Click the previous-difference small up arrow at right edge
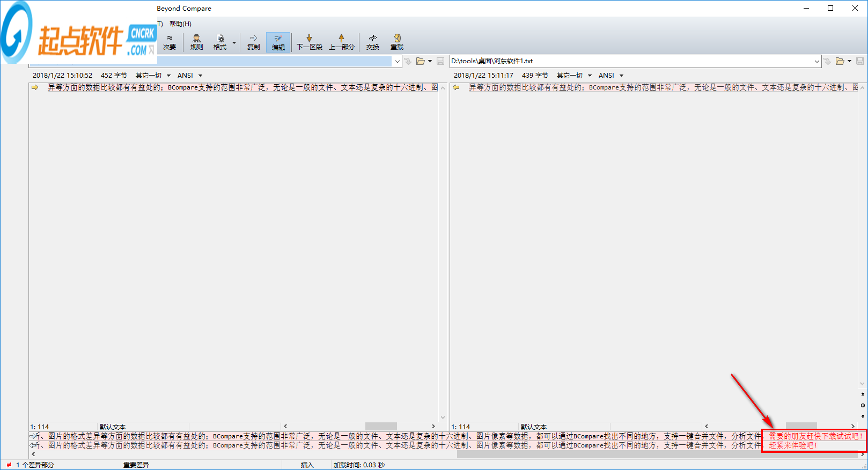Viewport: 868px width, 470px height. point(863,394)
